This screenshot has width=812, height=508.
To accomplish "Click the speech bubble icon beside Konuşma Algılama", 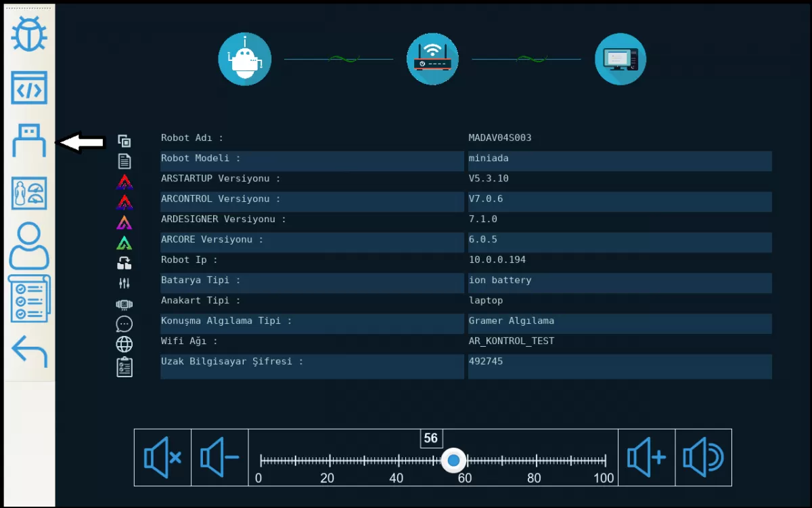I will point(124,324).
